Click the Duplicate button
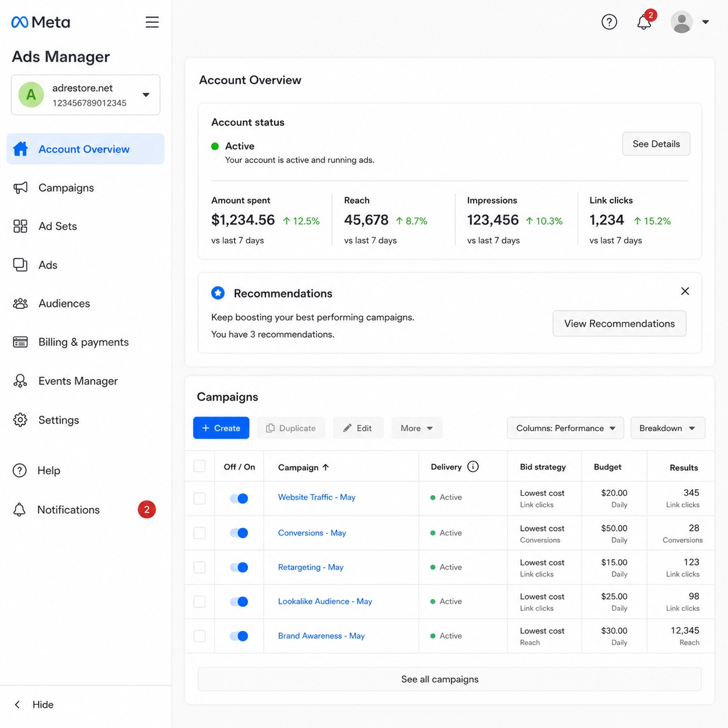 [x=291, y=428]
